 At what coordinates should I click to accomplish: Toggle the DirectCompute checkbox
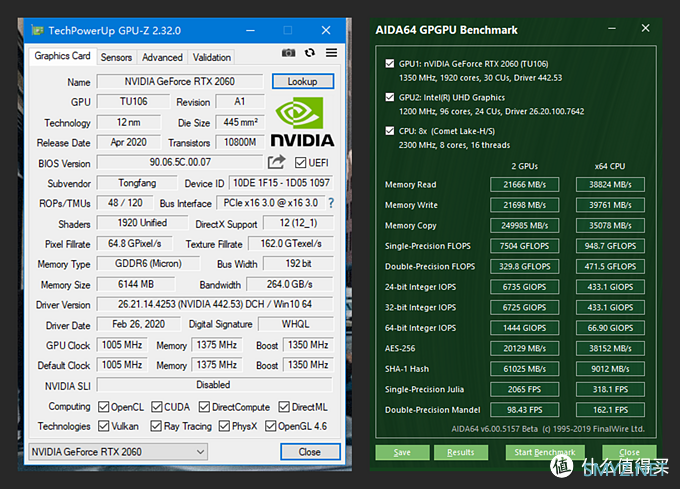[204, 407]
